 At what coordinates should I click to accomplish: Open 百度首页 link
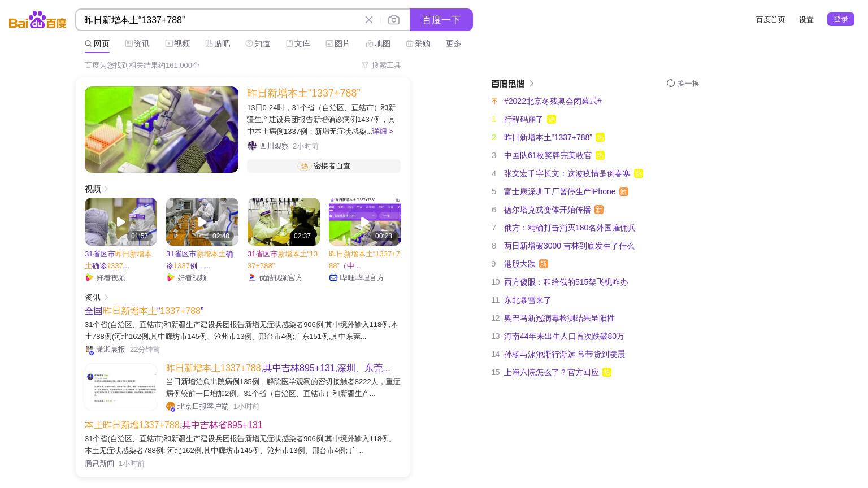[771, 19]
